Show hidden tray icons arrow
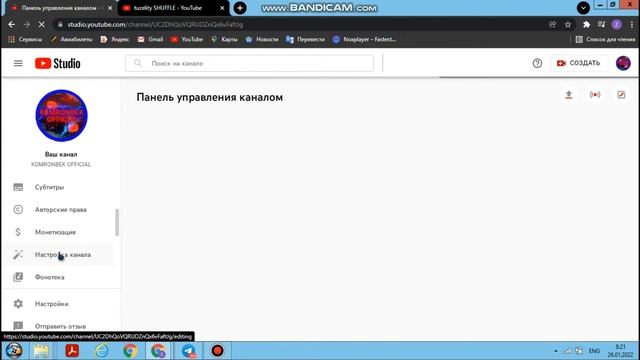 click(x=556, y=351)
